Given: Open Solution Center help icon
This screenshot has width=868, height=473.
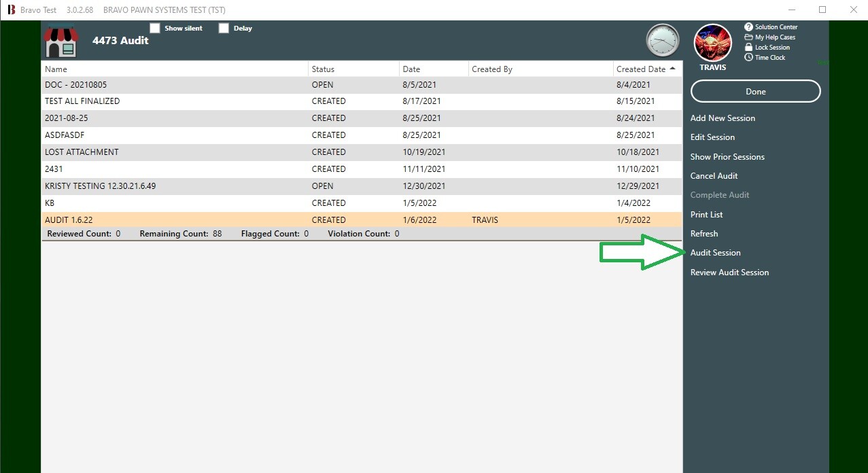Looking at the screenshot, I should coord(748,27).
